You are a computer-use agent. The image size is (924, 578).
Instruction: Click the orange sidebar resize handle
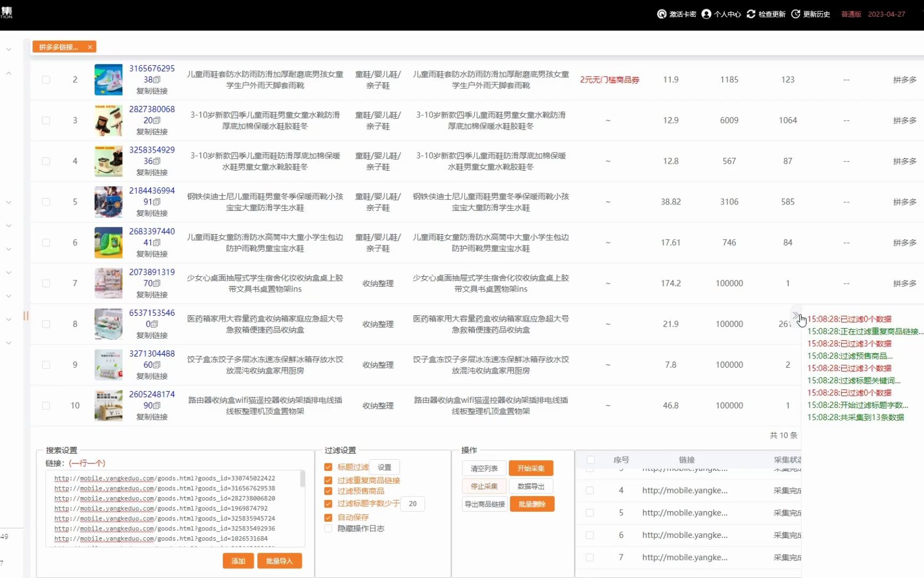click(x=26, y=316)
